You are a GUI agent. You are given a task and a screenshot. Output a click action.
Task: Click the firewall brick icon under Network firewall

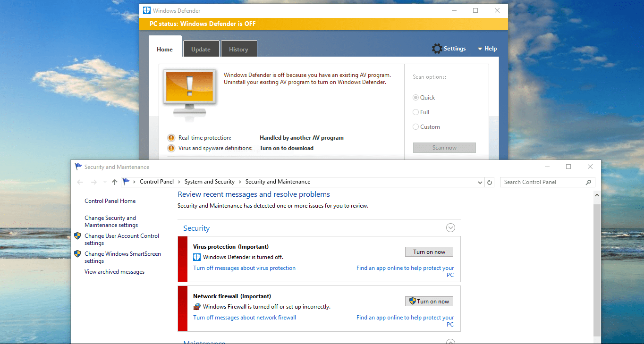[197, 307]
